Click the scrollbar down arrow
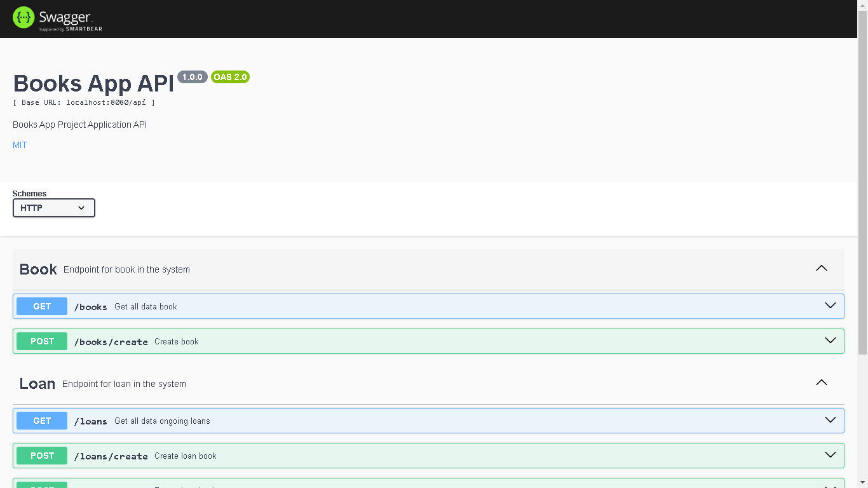 click(862, 482)
